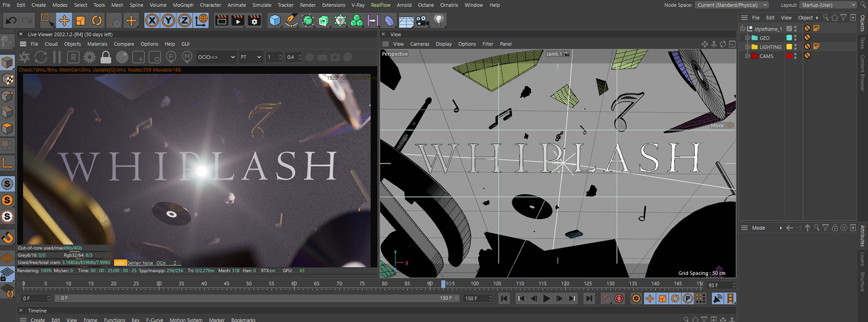Step to the next frame

pos(559,298)
